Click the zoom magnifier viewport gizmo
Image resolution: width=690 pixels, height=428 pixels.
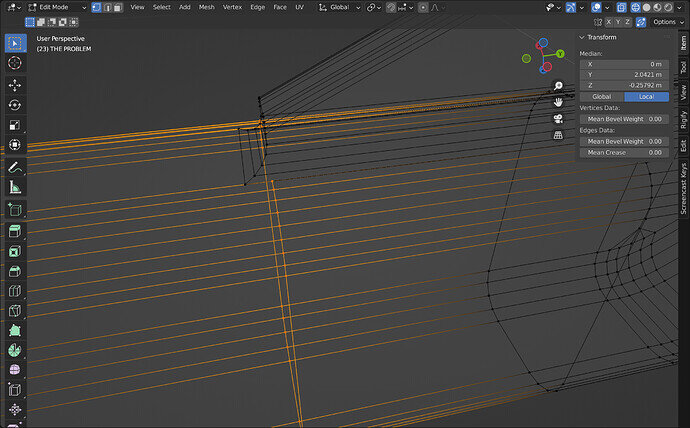pyautogui.click(x=558, y=87)
